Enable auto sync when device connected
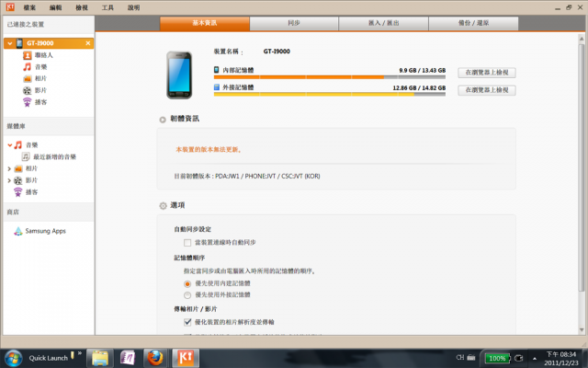The image size is (588, 368). tap(187, 243)
